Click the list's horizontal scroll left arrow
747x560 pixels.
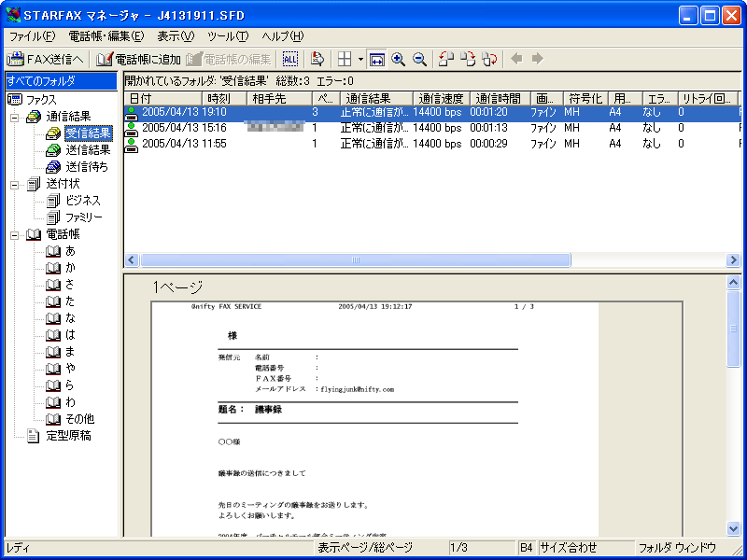[x=132, y=260]
